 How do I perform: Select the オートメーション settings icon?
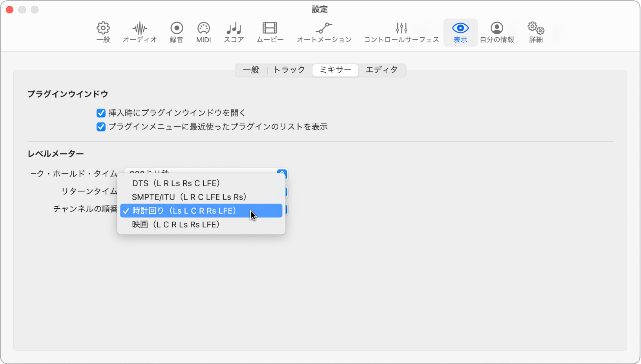(324, 31)
